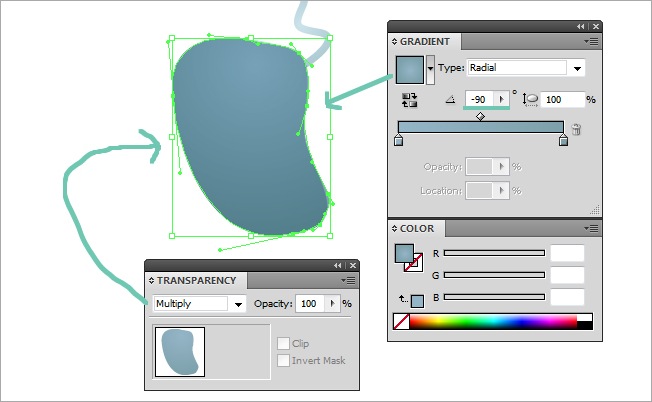
Task: Open the Gradient panel flyout menu
Action: [x=591, y=42]
